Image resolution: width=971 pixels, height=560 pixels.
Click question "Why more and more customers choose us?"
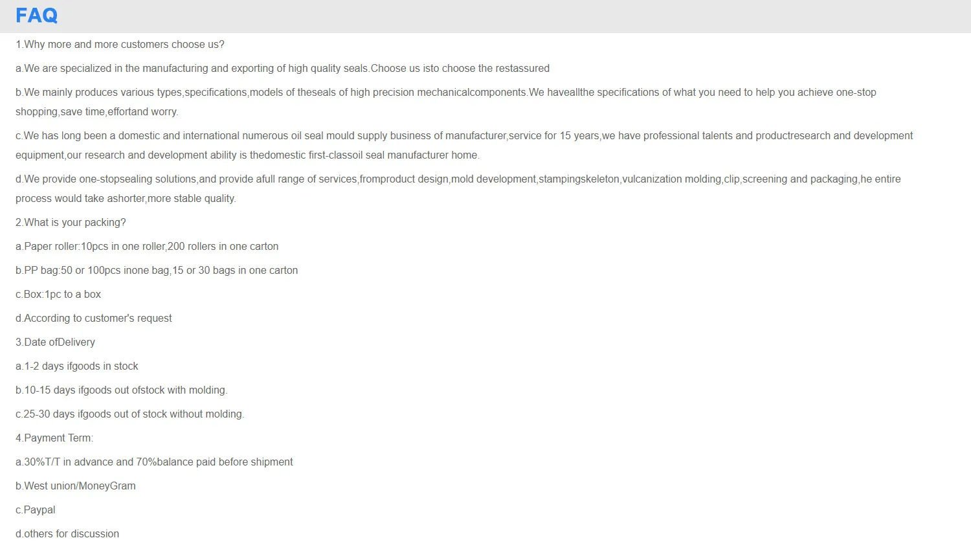tap(120, 45)
